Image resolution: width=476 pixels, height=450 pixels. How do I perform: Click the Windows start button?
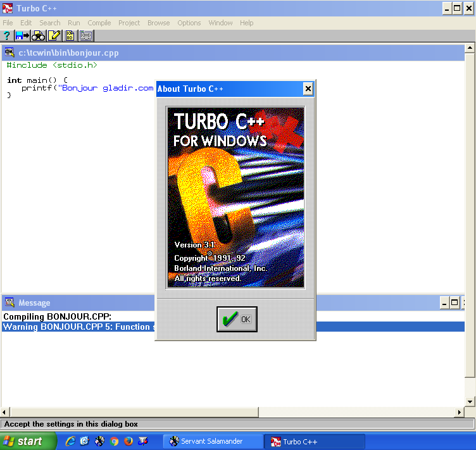point(28,441)
